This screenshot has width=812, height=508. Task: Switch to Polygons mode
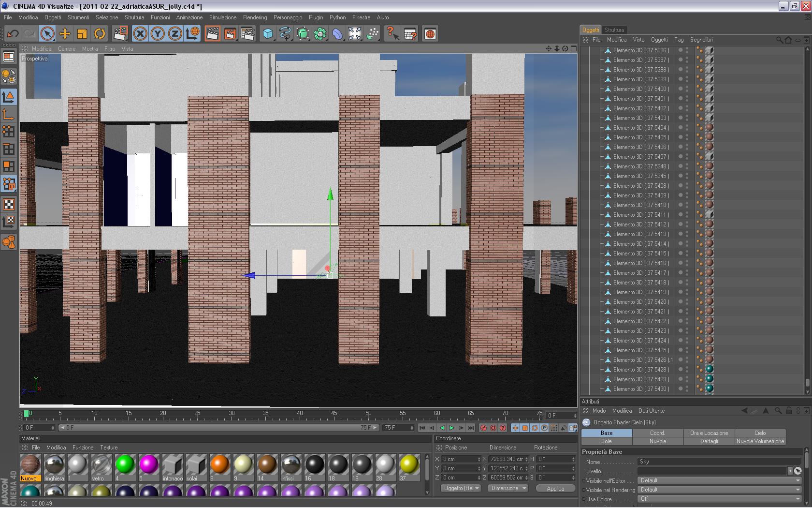9,166
